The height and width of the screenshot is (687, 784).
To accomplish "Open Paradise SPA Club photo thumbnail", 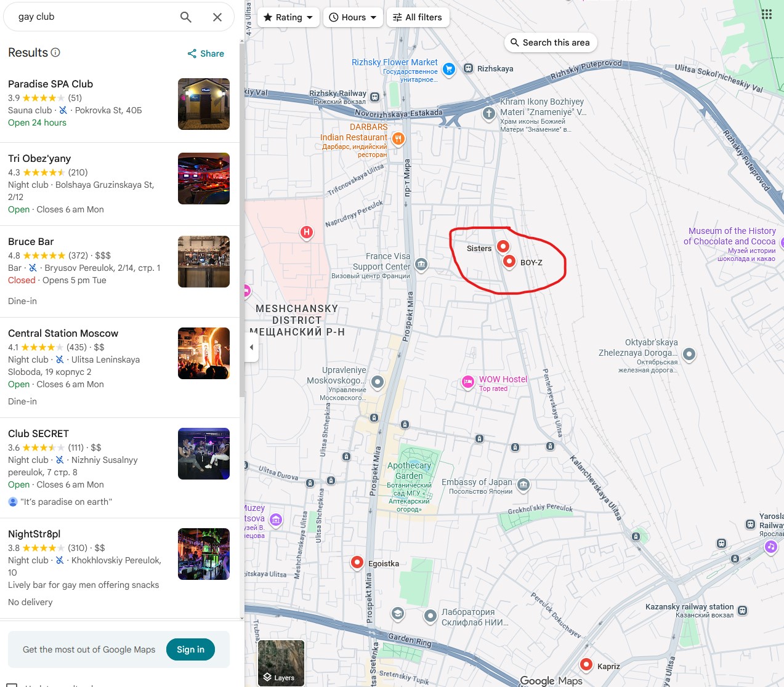I will coord(204,104).
